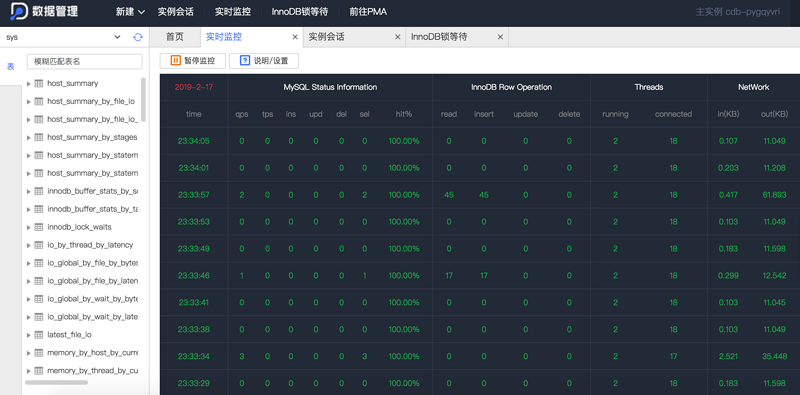Viewport: 800px width, 395px height.
Task: Select io_global_by_wait_by_byte table row
Action: [92, 299]
